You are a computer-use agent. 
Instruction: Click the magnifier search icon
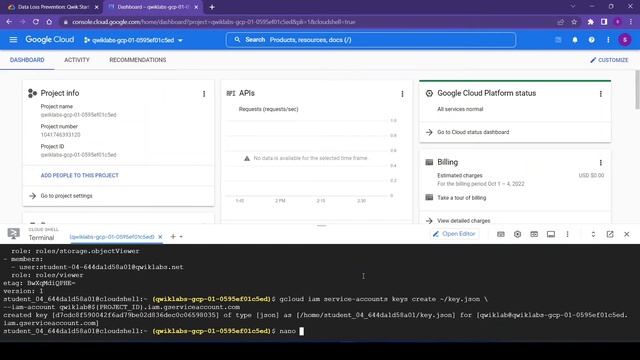click(237, 40)
